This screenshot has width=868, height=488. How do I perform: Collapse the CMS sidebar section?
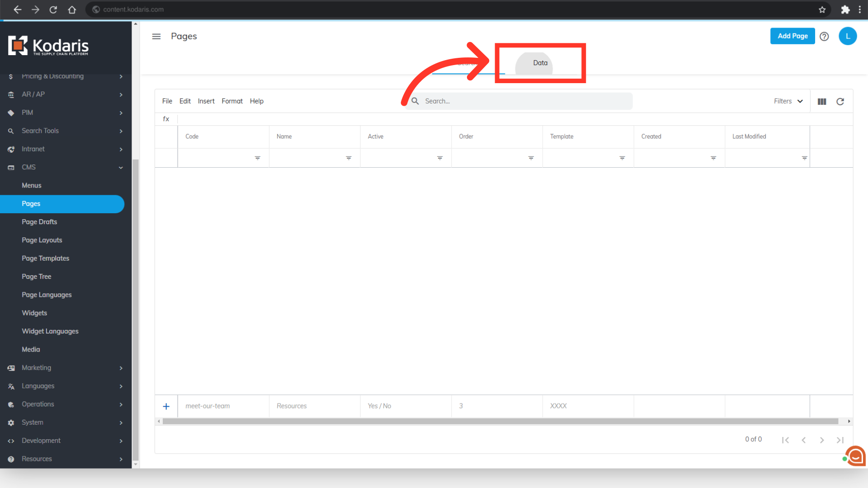121,168
